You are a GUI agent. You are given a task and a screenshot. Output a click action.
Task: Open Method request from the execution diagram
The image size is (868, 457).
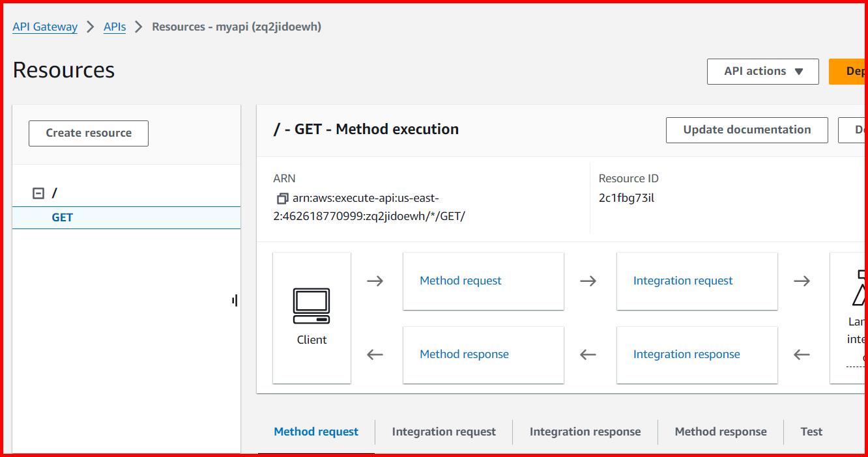pos(460,281)
